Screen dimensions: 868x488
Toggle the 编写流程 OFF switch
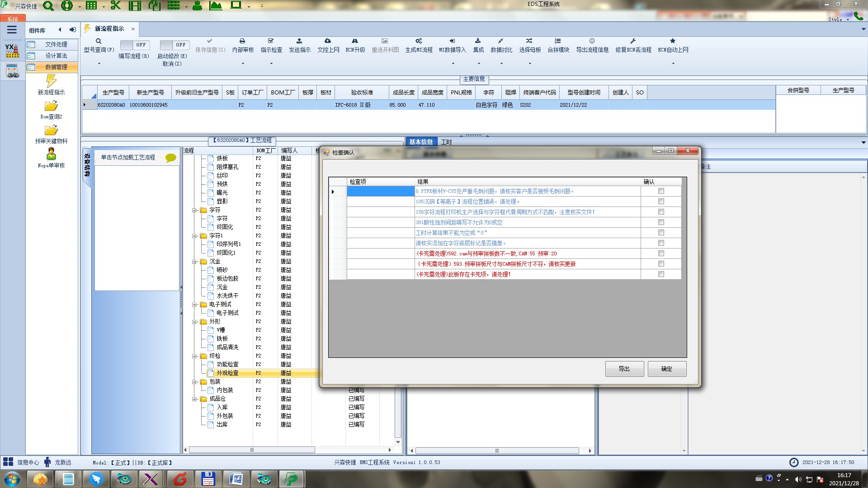point(134,45)
